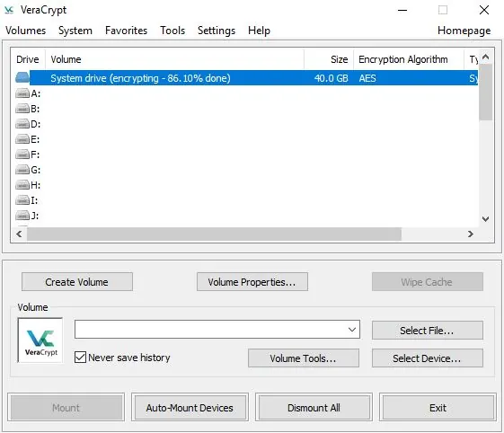Select drive I: icon in the list
Screen dimensions: 504x433
pyautogui.click(x=22, y=200)
